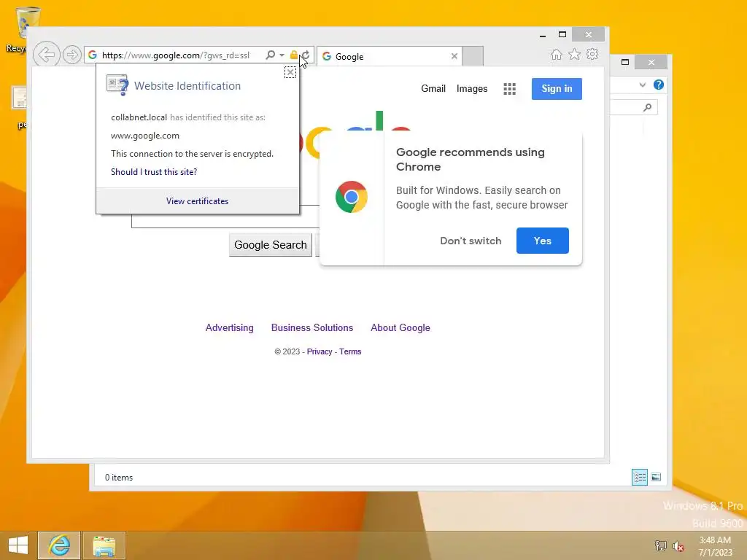Open the Tools gear menu
The width and height of the screenshot is (747, 560).
[x=592, y=54]
